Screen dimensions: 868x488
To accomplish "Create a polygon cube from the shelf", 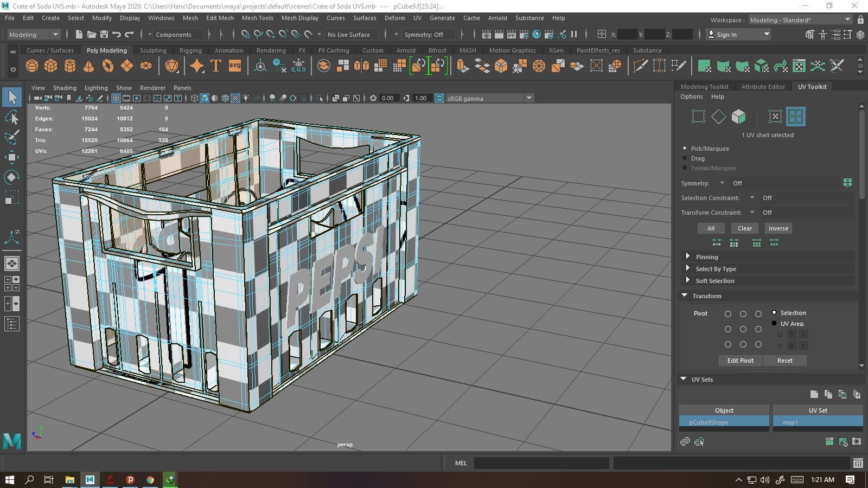I will tap(51, 66).
